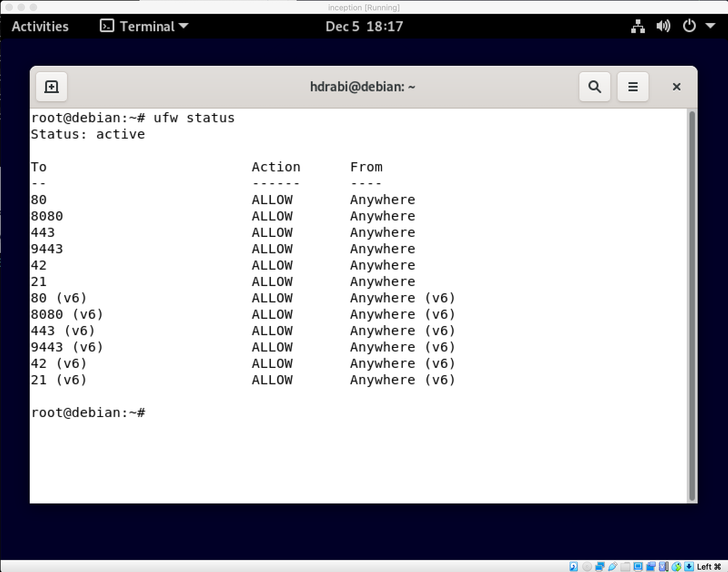Open the clock and calendar panel
This screenshot has height=572, width=728.
click(x=364, y=26)
